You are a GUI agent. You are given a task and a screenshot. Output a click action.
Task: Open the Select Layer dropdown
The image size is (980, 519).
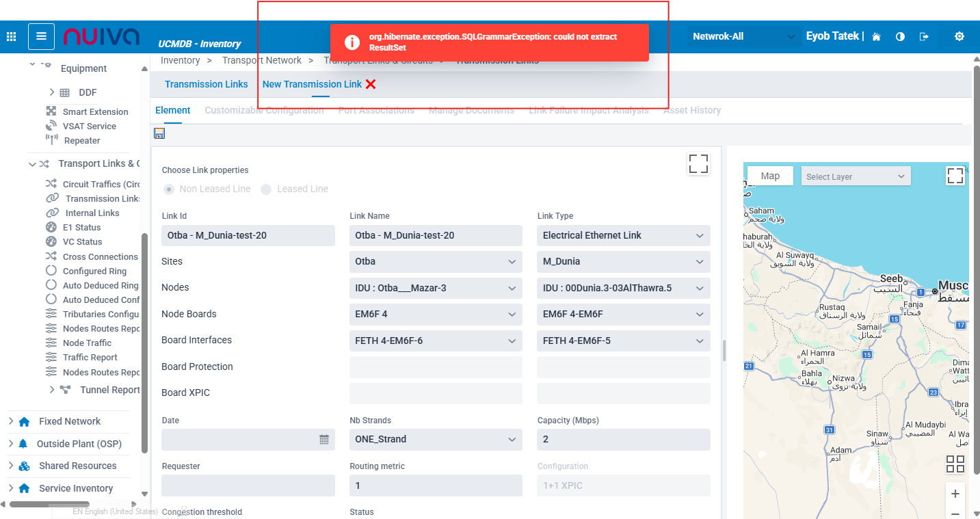pos(856,176)
